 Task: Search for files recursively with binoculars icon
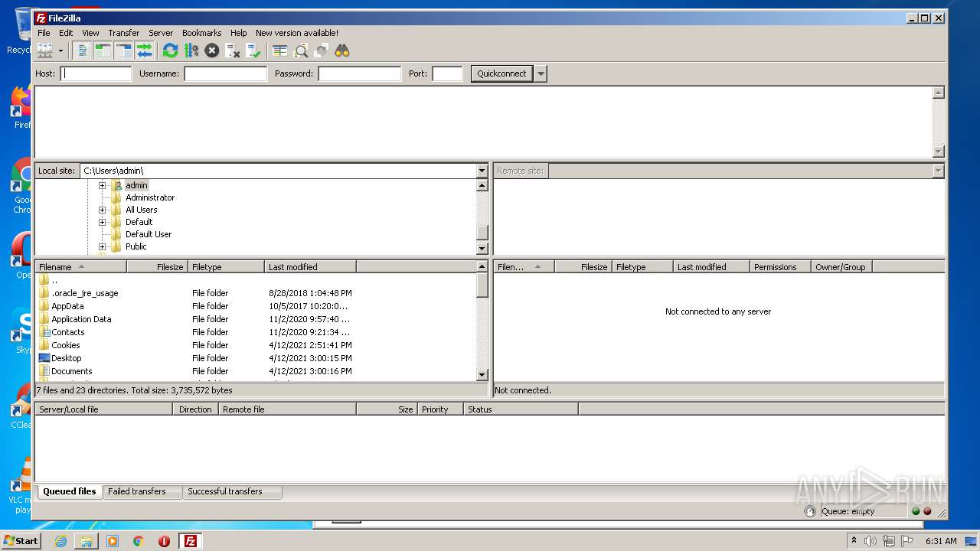point(342,51)
